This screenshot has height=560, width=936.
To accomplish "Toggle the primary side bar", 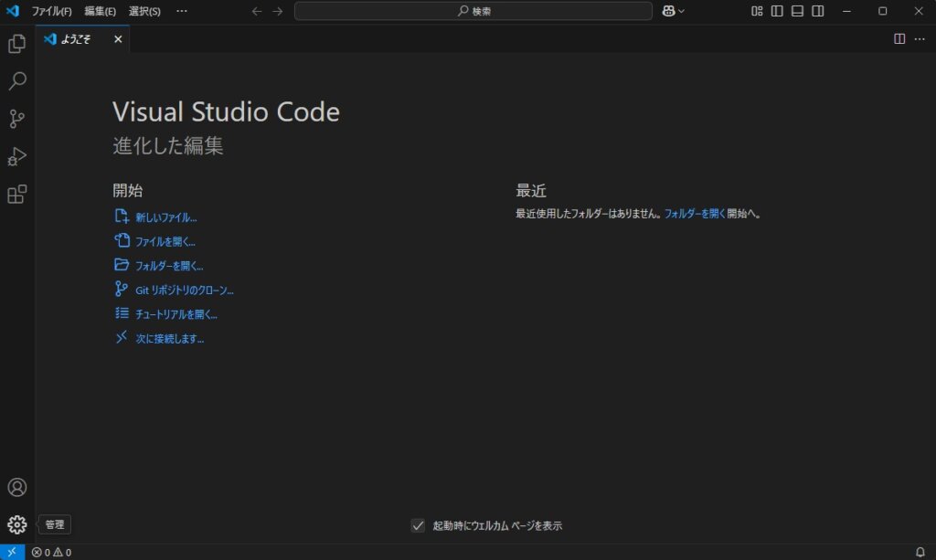I will 777,11.
